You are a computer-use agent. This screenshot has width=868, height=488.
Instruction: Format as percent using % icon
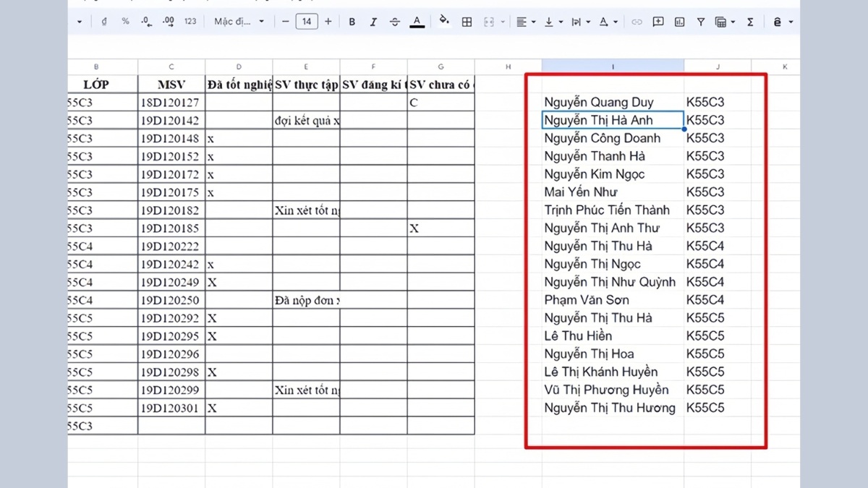[125, 22]
